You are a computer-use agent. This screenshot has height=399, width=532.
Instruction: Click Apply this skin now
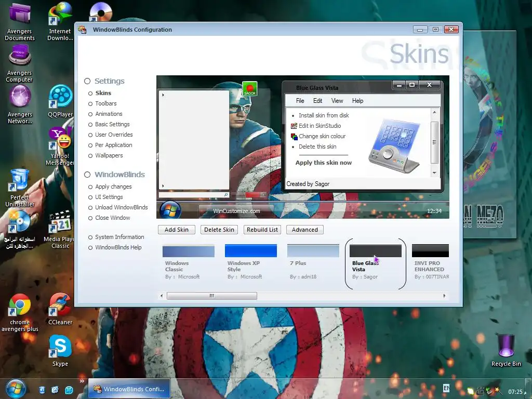coord(323,163)
